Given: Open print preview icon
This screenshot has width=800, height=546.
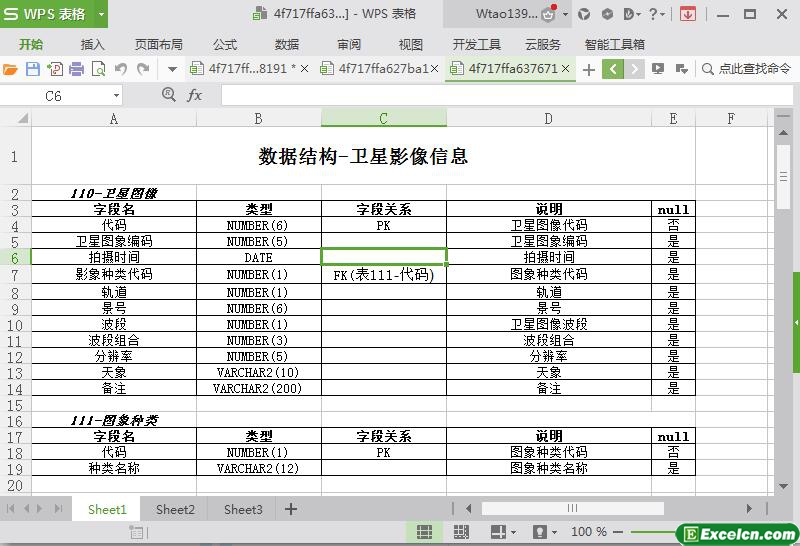Looking at the screenshot, I should (98, 69).
